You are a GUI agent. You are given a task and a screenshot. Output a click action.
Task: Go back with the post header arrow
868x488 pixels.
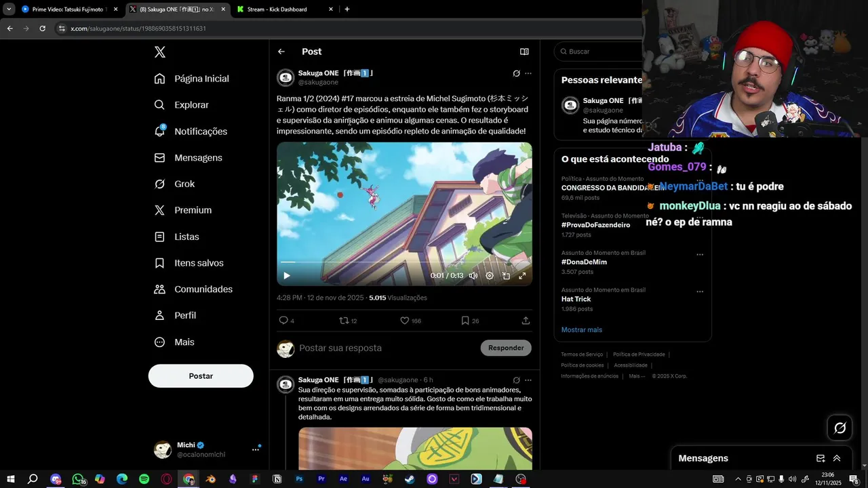click(x=281, y=52)
